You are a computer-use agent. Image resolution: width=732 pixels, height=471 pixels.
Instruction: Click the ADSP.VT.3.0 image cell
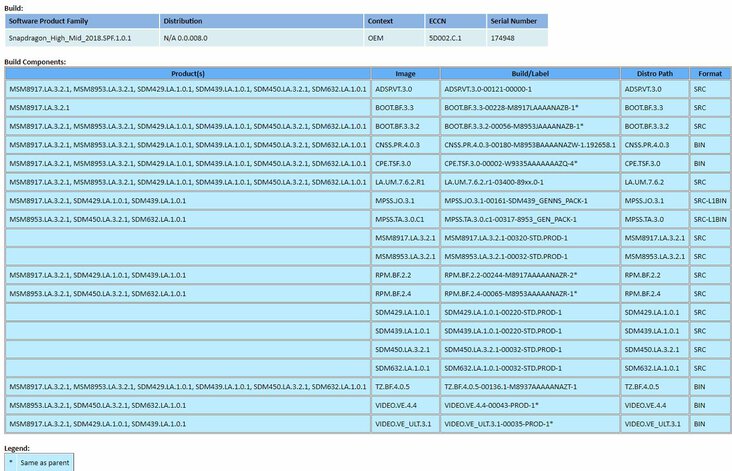click(x=405, y=89)
